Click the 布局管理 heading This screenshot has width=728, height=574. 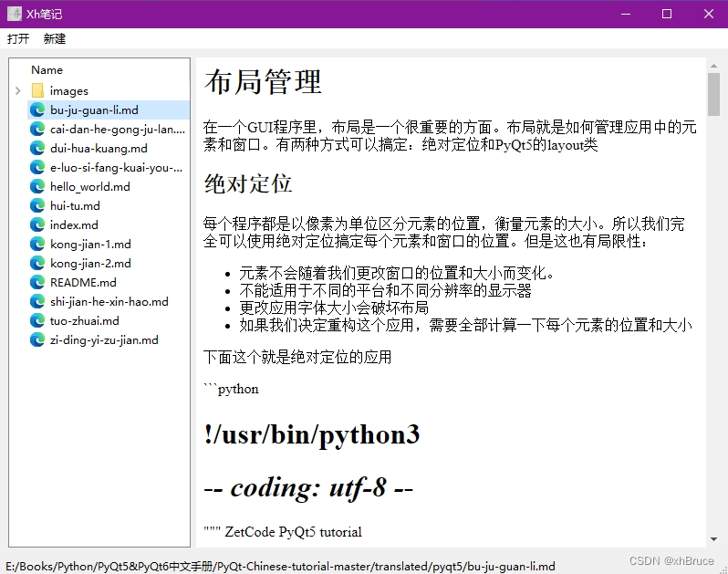pyautogui.click(x=263, y=82)
